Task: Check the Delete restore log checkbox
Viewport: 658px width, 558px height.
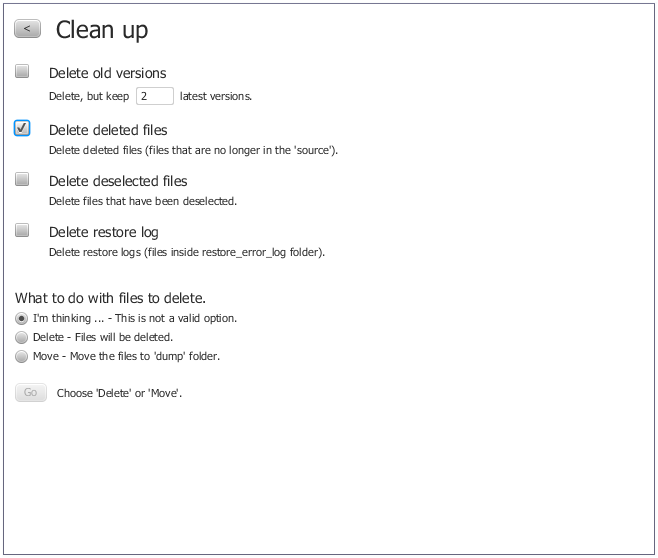Action: point(22,230)
